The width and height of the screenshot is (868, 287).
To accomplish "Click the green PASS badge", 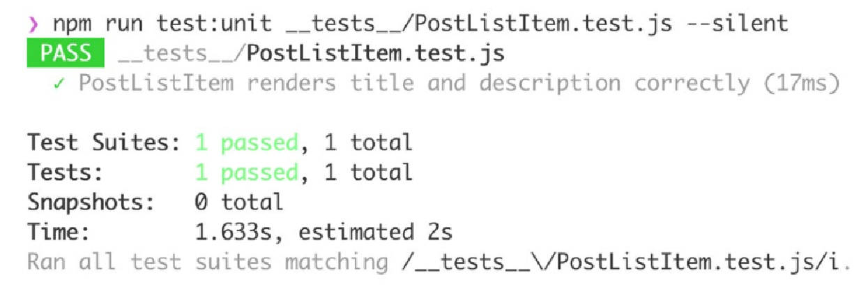I will click(66, 54).
